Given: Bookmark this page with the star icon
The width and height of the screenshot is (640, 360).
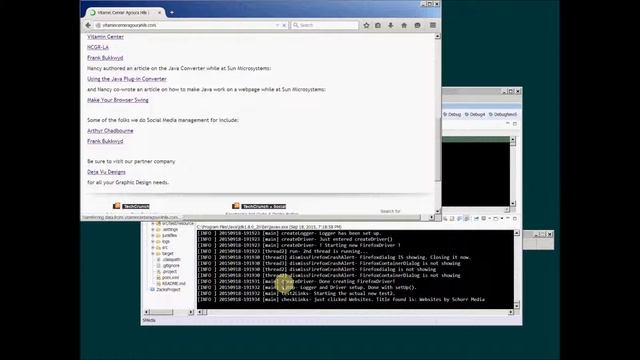Looking at the screenshot, I should [366, 25].
